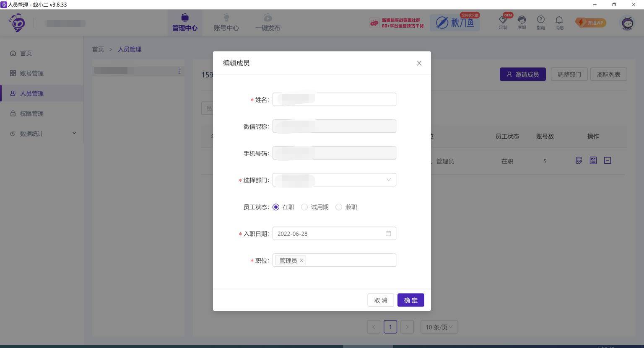Image resolution: width=644 pixels, height=348 pixels.
Task: Click the 入职日期 date field
Action: [x=334, y=233]
